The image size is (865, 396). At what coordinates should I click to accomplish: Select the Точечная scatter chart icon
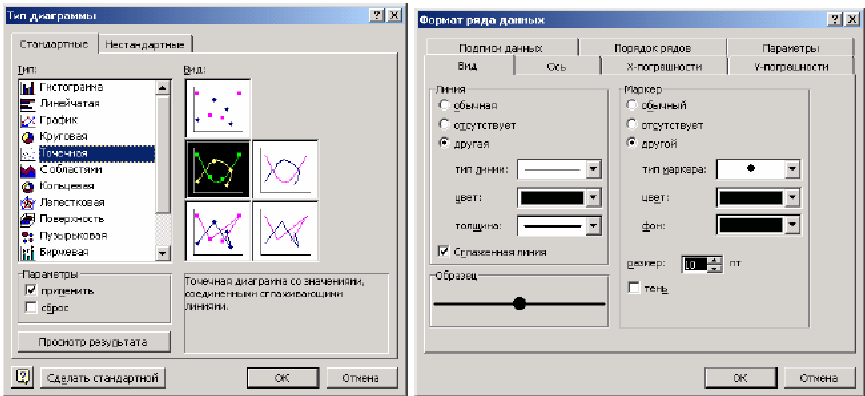click(x=28, y=153)
